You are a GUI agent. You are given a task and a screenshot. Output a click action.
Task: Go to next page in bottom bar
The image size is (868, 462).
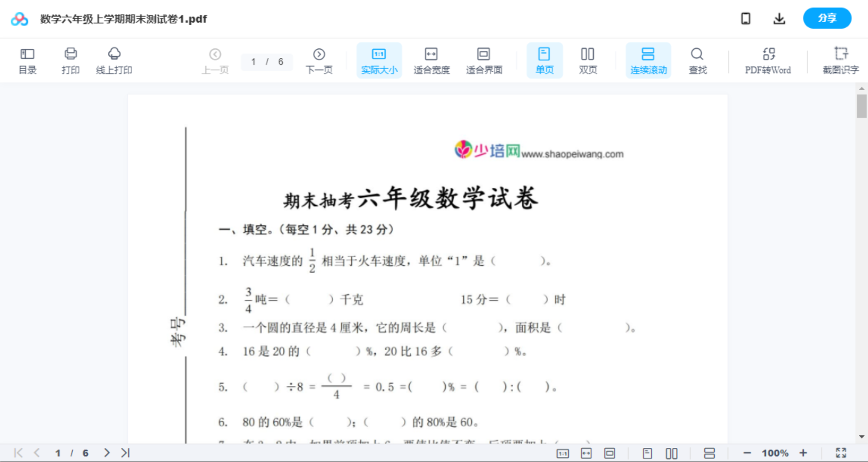[x=106, y=453]
